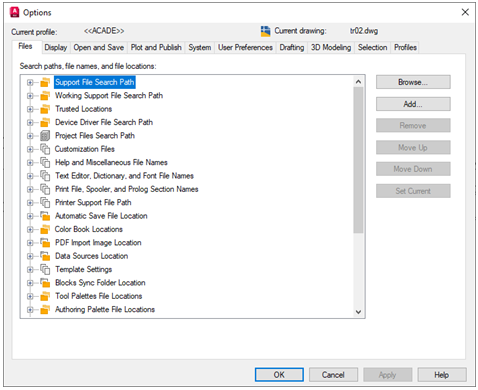478x390 pixels.
Task: Click the Current drawing icon
Action: [266, 31]
